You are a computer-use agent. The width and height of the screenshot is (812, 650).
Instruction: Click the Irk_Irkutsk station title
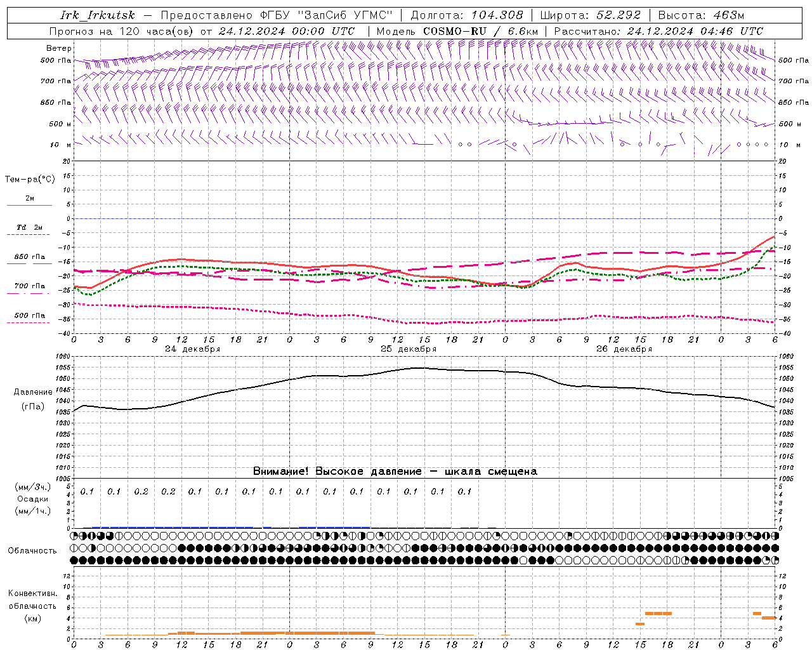98,15
